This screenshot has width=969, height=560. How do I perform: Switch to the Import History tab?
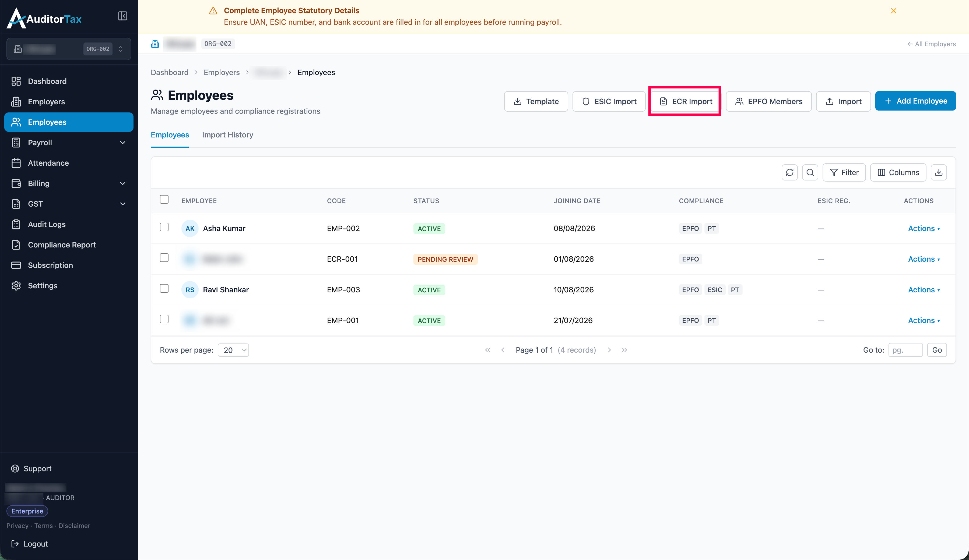pyautogui.click(x=227, y=135)
